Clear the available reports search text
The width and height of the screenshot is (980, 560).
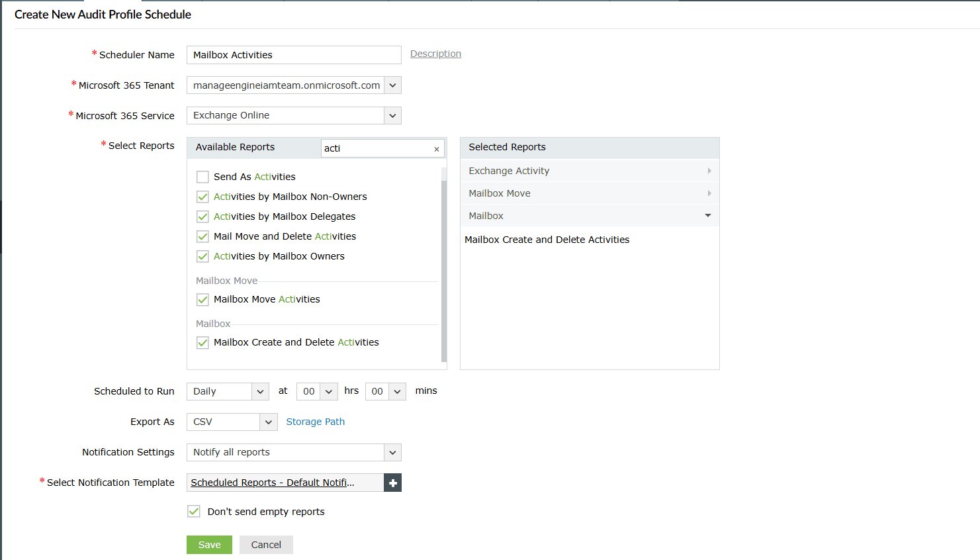[x=436, y=149]
